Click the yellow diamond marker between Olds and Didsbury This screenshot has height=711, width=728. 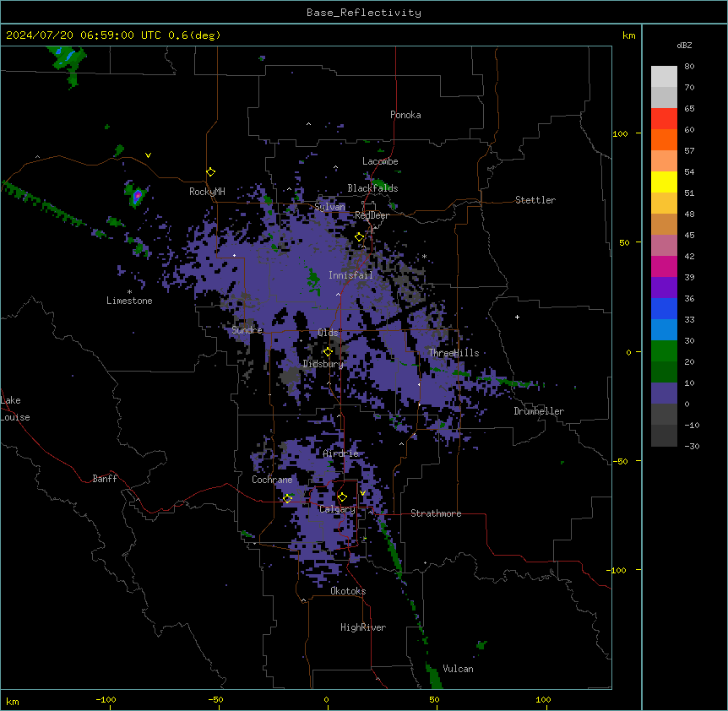click(x=328, y=352)
